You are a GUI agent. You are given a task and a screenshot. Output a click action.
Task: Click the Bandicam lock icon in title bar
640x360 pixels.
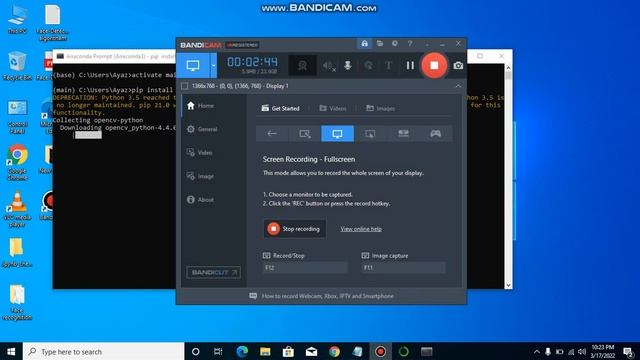[x=364, y=43]
